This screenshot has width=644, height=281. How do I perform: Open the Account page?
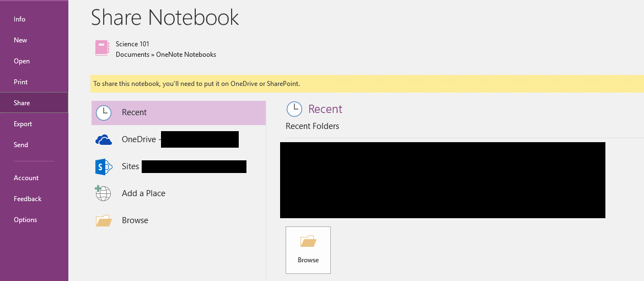tap(34, 178)
